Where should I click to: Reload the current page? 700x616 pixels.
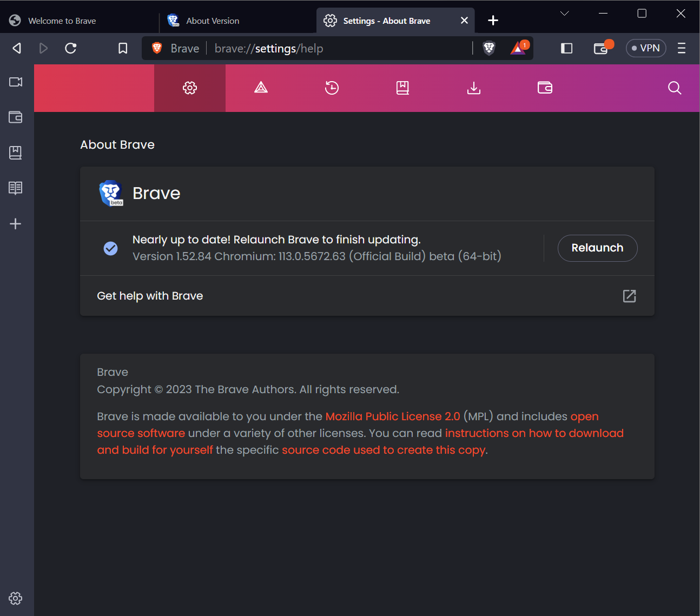(x=71, y=48)
